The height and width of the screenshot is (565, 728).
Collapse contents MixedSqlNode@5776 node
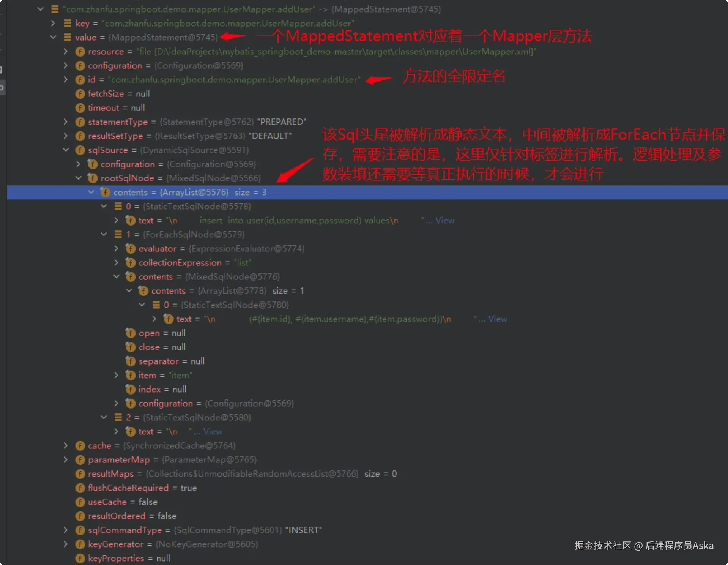tap(117, 276)
